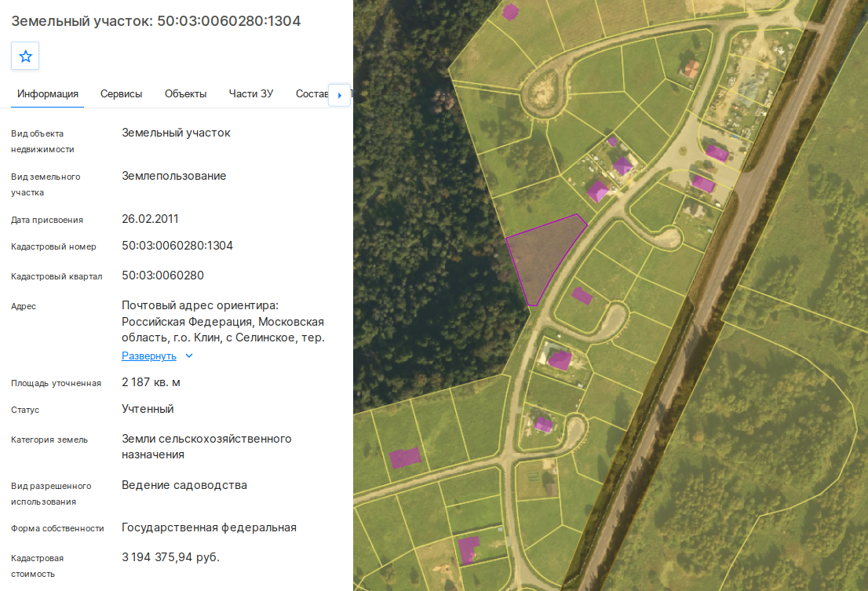
Task: Click cadastral cost 3 194 375,94 руб.
Action: (170, 557)
